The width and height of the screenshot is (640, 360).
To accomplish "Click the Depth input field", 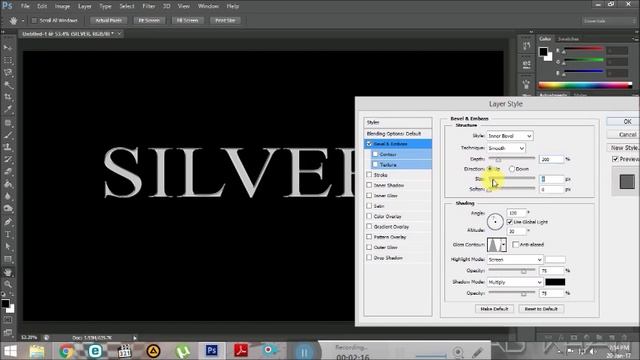I will pyautogui.click(x=551, y=159).
